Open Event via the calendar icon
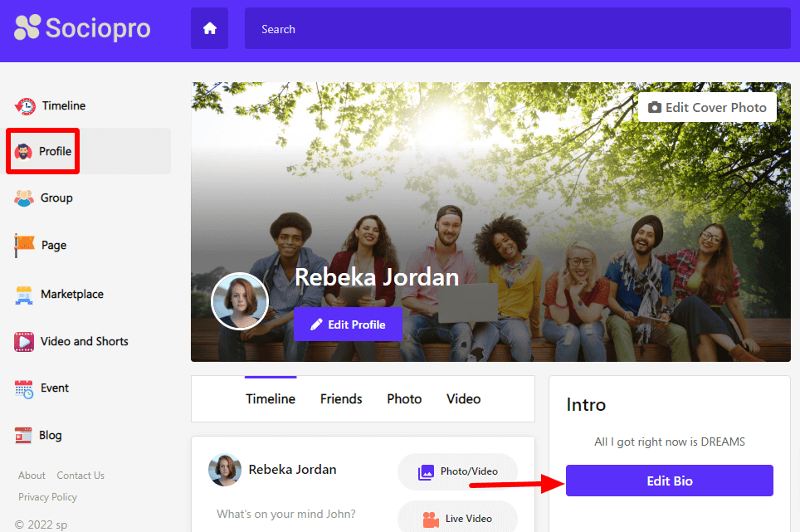 [25, 388]
